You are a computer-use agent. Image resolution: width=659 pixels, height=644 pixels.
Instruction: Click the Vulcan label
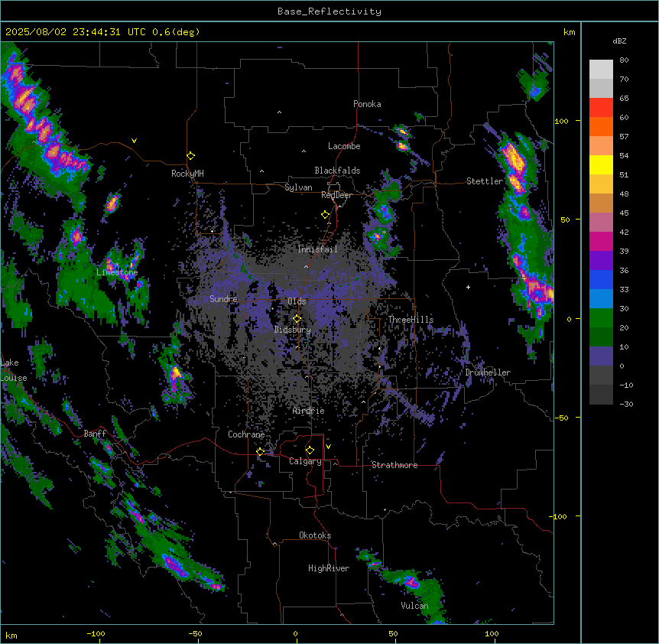[x=415, y=606]
